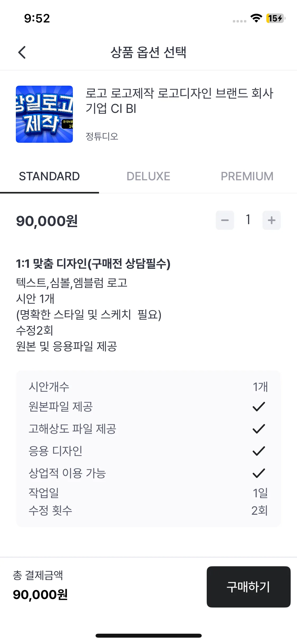297x644 pixels.
Task: Decrease quantity with the minus button
Action: (x=225, y=220)
